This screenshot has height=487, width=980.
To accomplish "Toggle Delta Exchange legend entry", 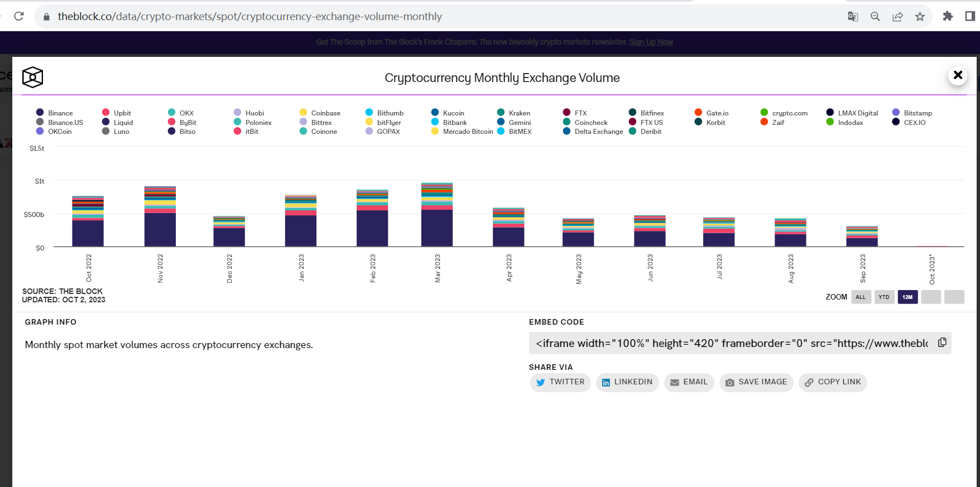I will pyautogui.click(x=593, y=131).
